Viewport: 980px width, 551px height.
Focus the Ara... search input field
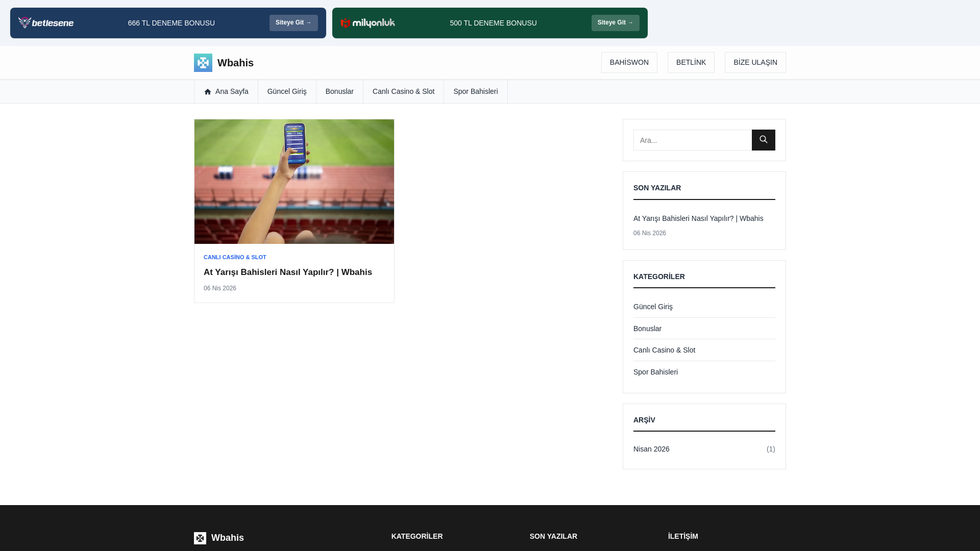[693, 140]
